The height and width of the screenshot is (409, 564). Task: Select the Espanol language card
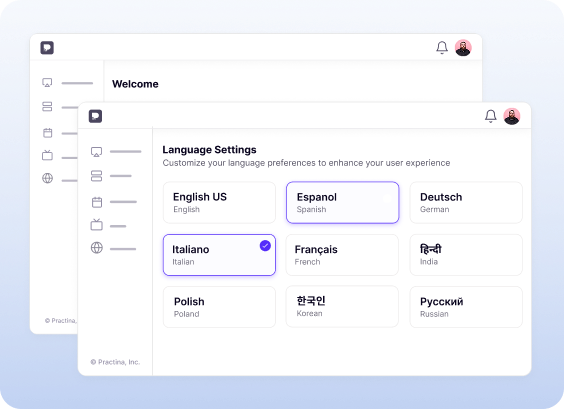coord(342,203)
